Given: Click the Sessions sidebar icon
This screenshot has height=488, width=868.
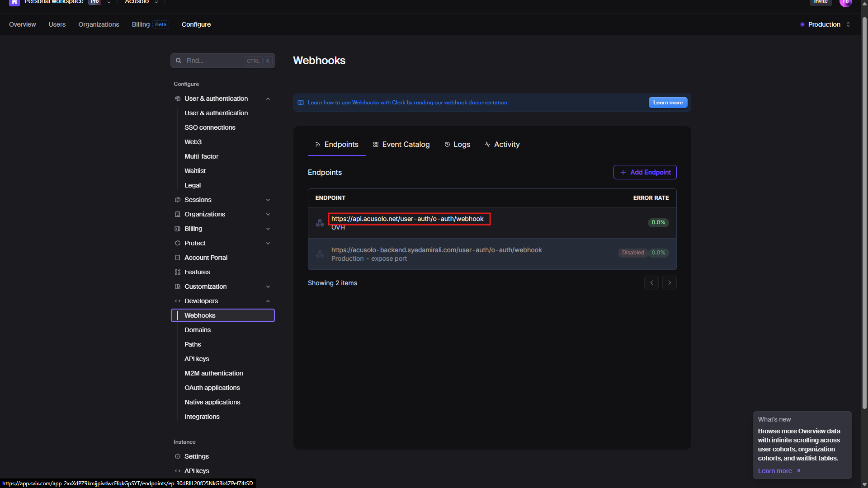Looking at the screenshot, I should click(x=178, y=200).
